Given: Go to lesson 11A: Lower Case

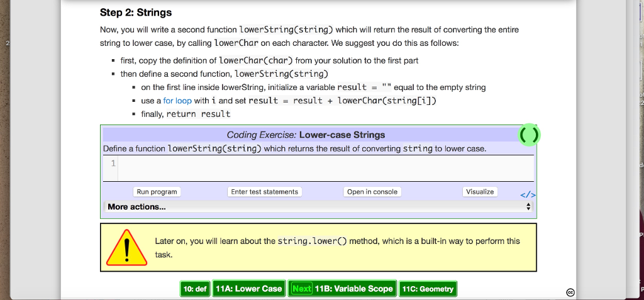Looking at the screenshot, I should coord(249,289).
